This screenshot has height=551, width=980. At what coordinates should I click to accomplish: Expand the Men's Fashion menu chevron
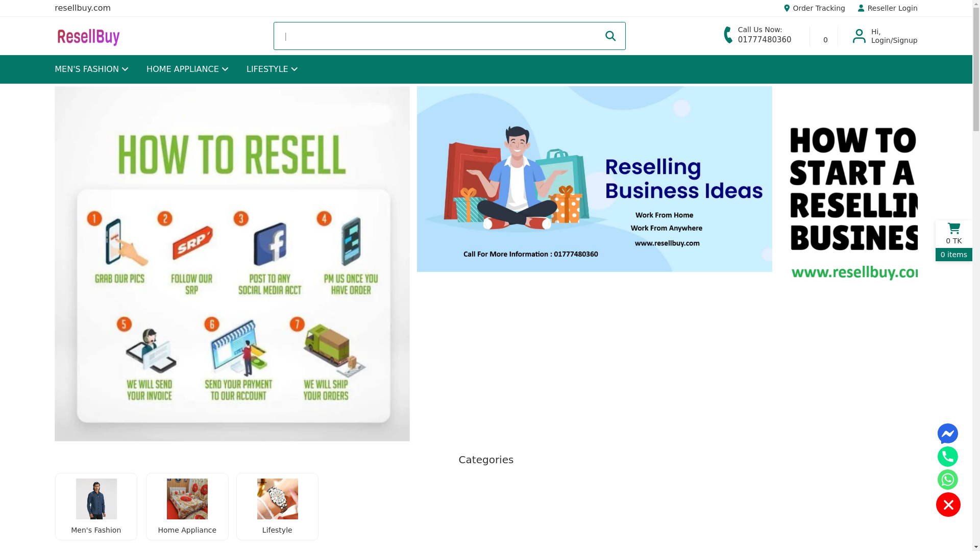point(125,69)
